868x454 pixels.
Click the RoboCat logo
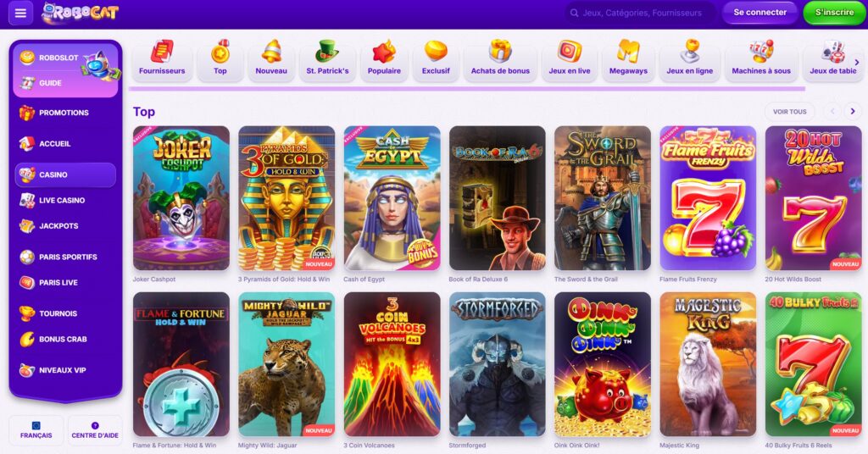(x=81, y=12)
